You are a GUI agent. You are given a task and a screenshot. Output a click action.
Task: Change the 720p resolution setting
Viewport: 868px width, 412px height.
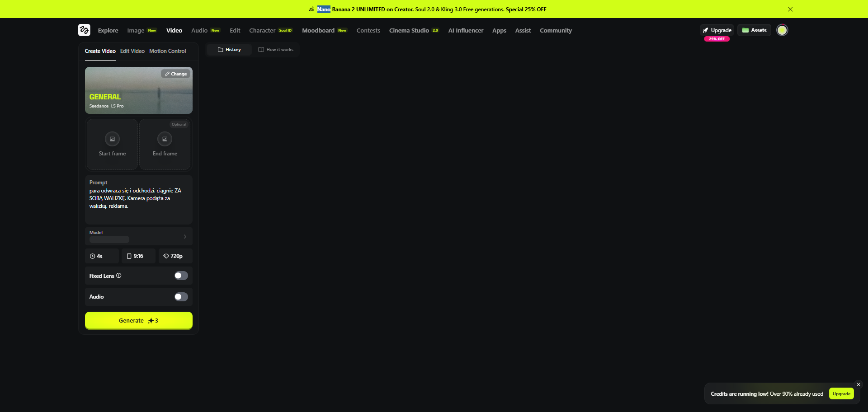[x=175, y=256]
